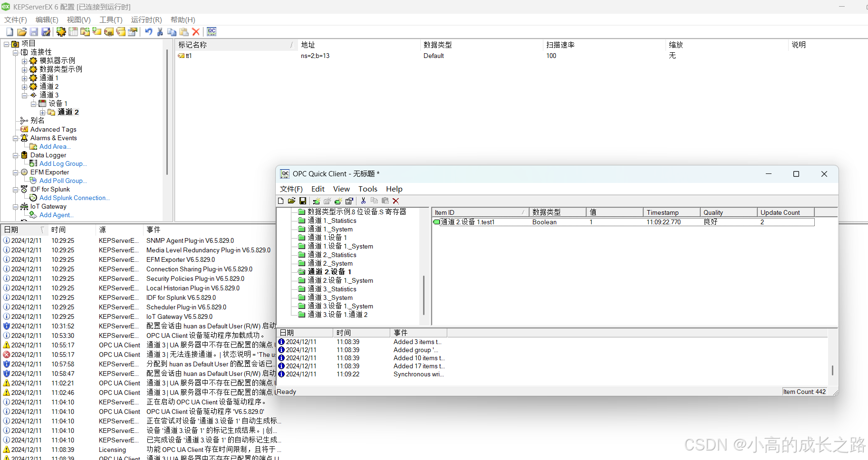Click the Add Agent... link
Viewport: 868px width, 460px height.
pos(57,215)
